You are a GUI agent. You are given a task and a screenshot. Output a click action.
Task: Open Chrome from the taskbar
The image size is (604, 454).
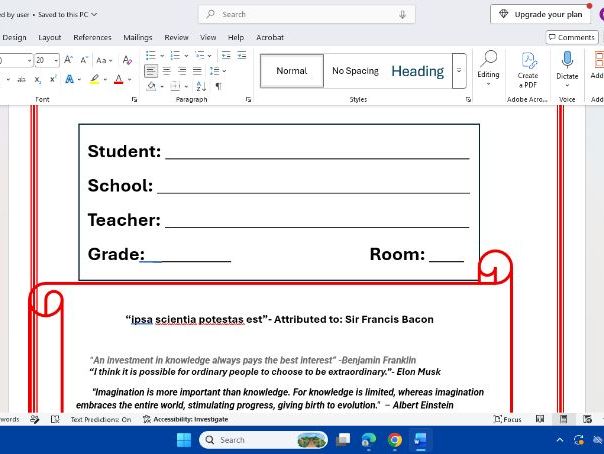coord(394,440)
